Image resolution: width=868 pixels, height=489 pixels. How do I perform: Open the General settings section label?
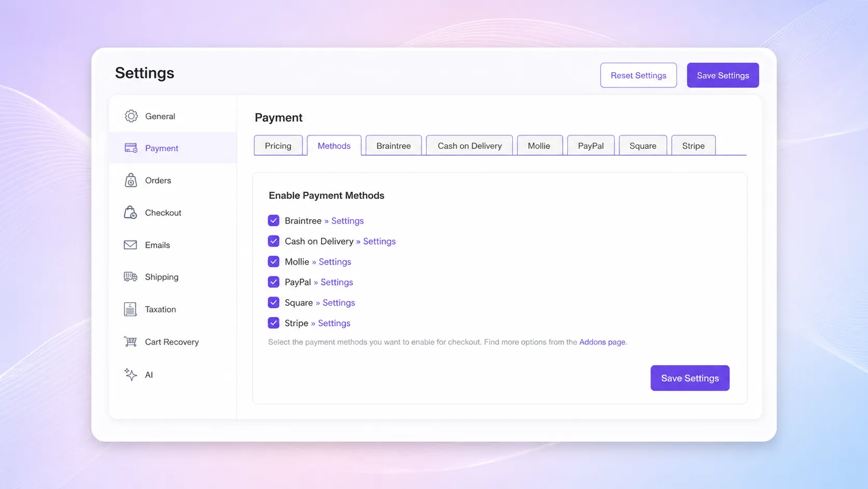(160, 116)
